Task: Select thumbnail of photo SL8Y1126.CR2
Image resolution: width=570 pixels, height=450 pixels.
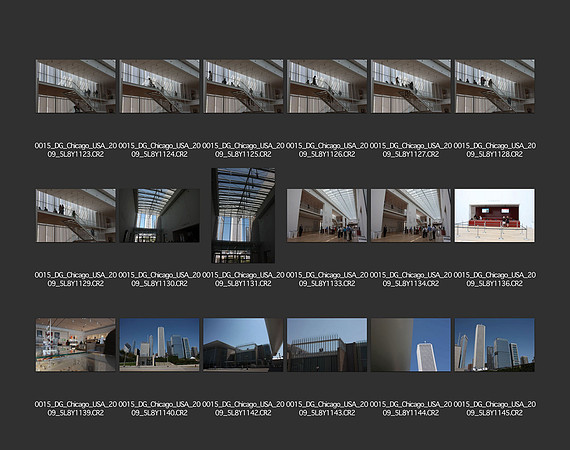Action: click(x=327, y=86)
